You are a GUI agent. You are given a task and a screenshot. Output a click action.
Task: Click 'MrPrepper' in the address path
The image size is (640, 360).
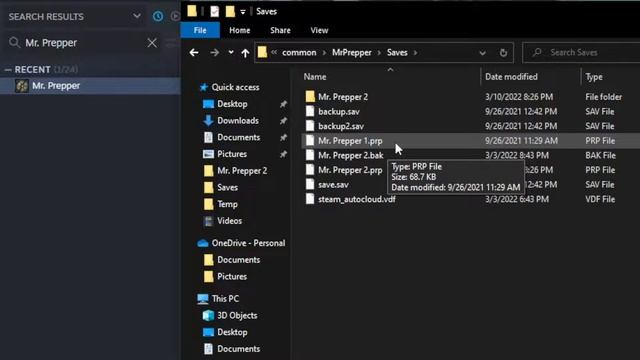click(352, 53)
